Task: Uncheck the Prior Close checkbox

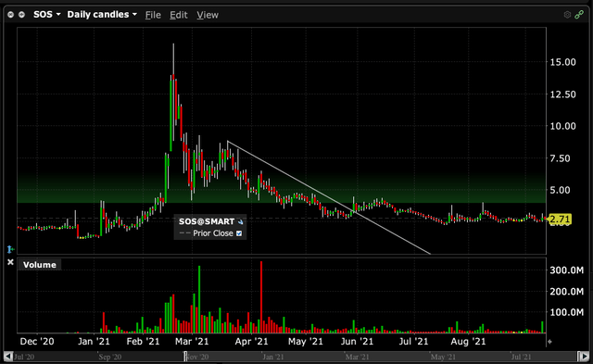Action: point(239,233)
